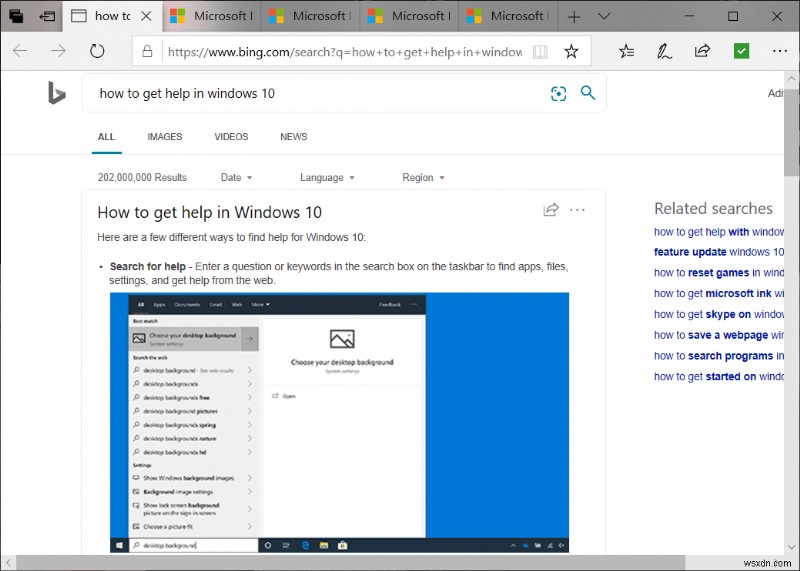This screenshot has height=571, width=800.
Task: Open the tabs you've set aside icon
Action: click(x=16, y=16)
